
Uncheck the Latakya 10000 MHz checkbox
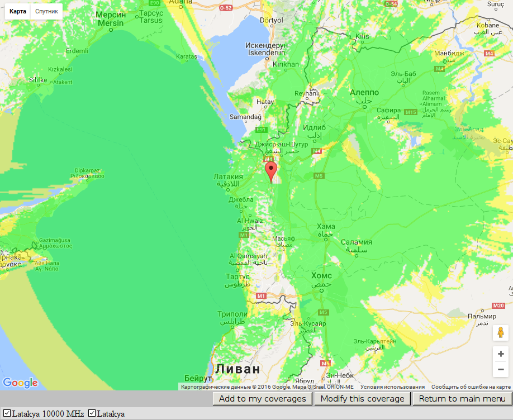(x=7, y=413)
